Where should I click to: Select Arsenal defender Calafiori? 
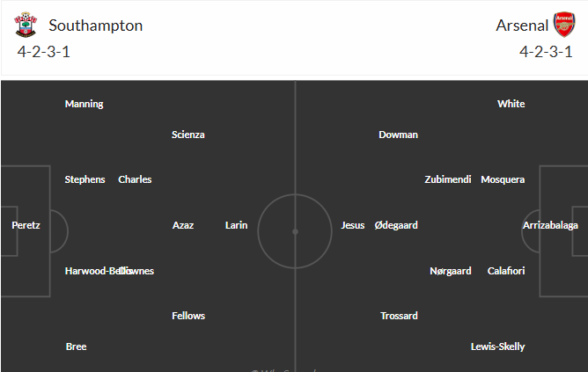[x=506, y=271]
